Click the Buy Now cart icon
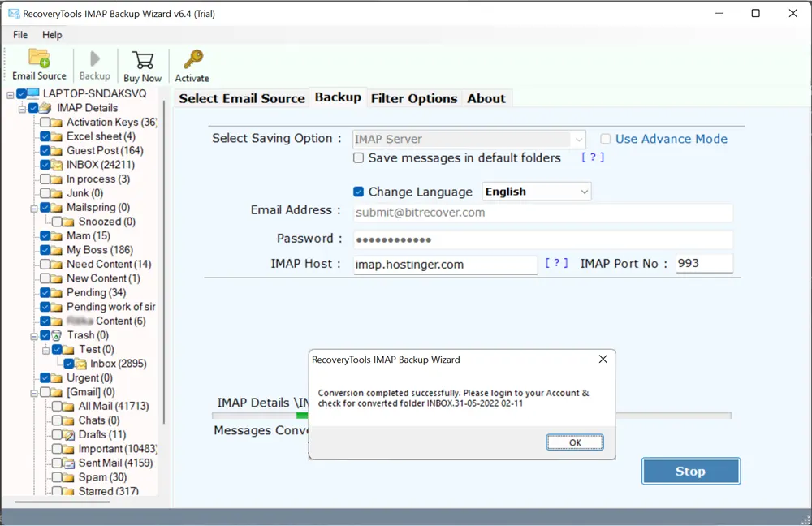 coord(143,61)
